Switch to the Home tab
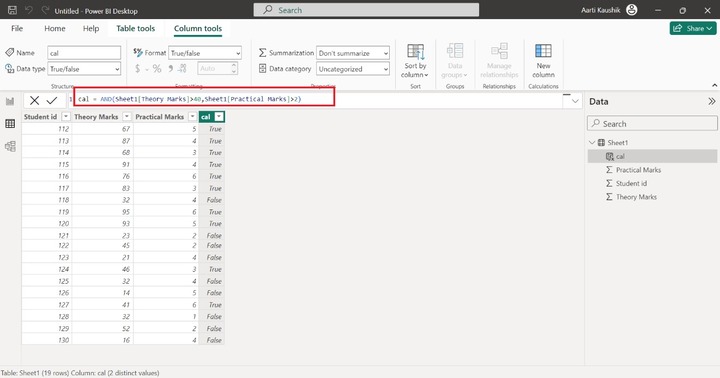The width and height of the screenshot is (720, 378). coord(55,28)
